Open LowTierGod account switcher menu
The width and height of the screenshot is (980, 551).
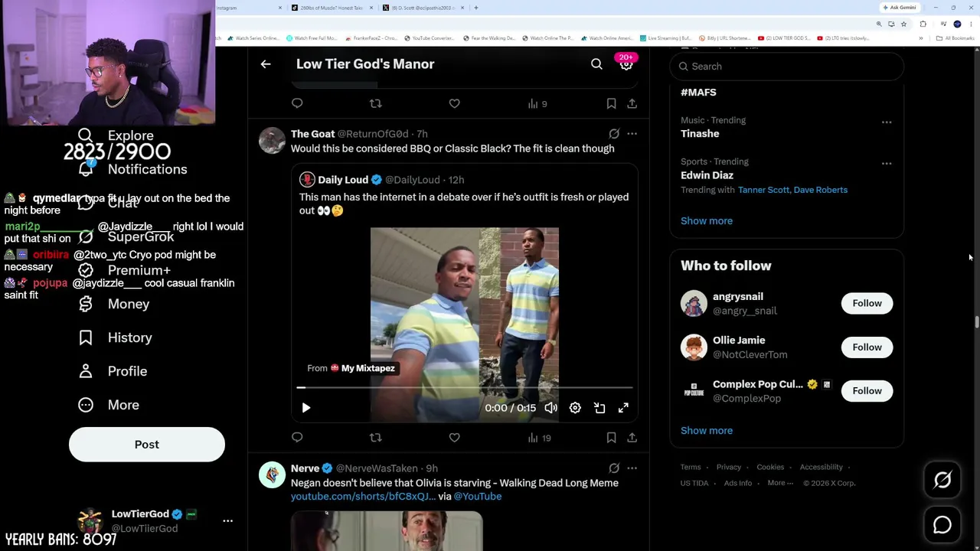point(227,520)
